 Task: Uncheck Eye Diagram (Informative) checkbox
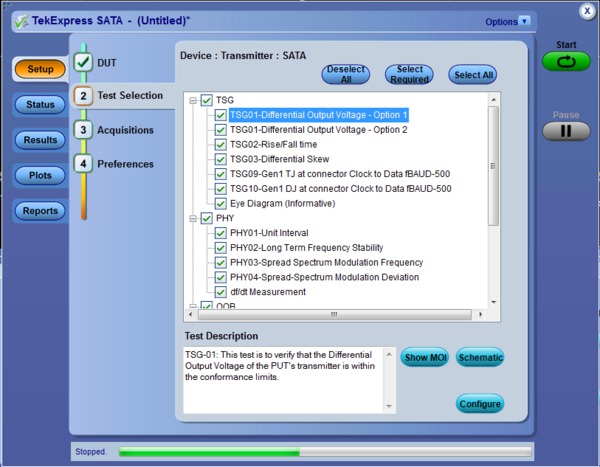[220, 203]
